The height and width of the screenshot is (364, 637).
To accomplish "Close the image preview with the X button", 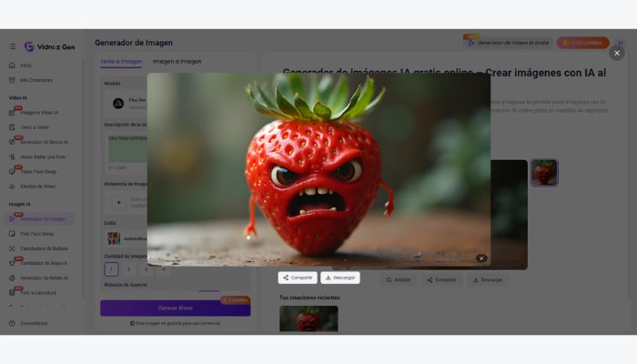I will (x=617, y=53).
